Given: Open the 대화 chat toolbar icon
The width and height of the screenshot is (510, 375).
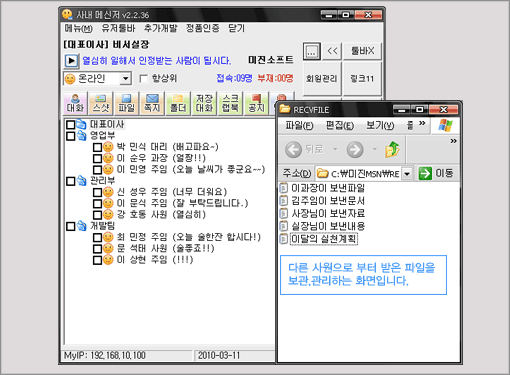Looking at the screenshot, I should point(75,104).
